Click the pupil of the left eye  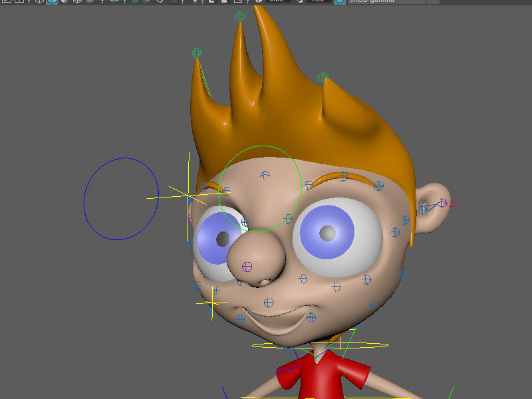click(223, 239)
